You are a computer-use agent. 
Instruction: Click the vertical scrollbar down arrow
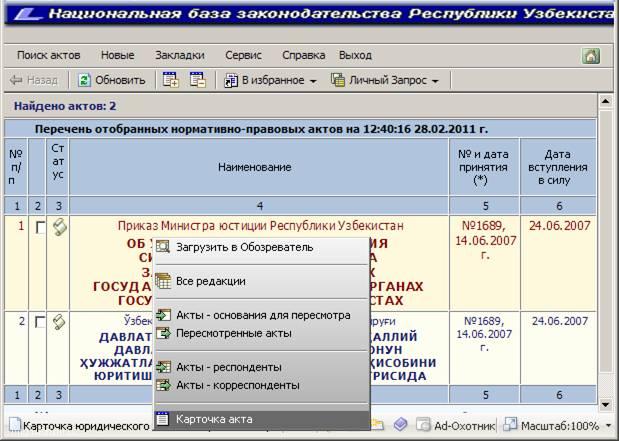605,405
